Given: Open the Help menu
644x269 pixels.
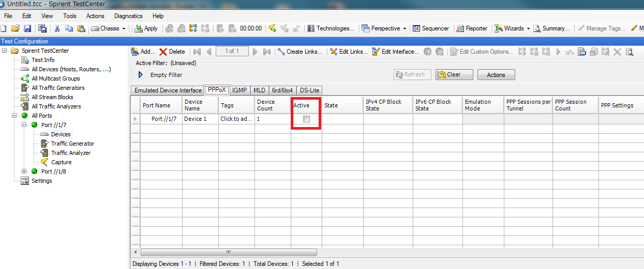Looking at the screenshot, I should (158, 16).
